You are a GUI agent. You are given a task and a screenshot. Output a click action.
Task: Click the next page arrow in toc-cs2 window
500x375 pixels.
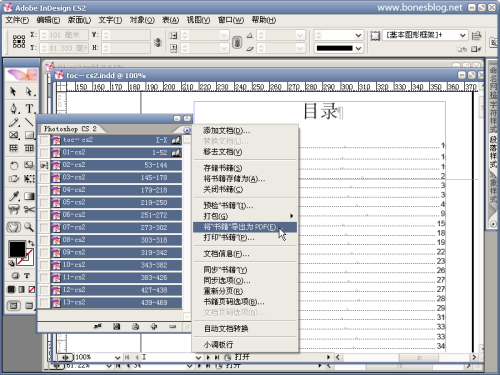coord(208,357)
